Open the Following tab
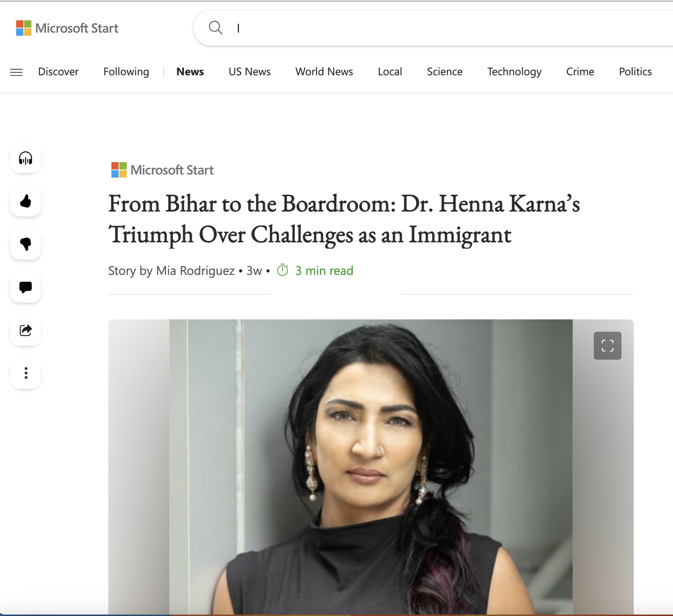 coord(126,72)
